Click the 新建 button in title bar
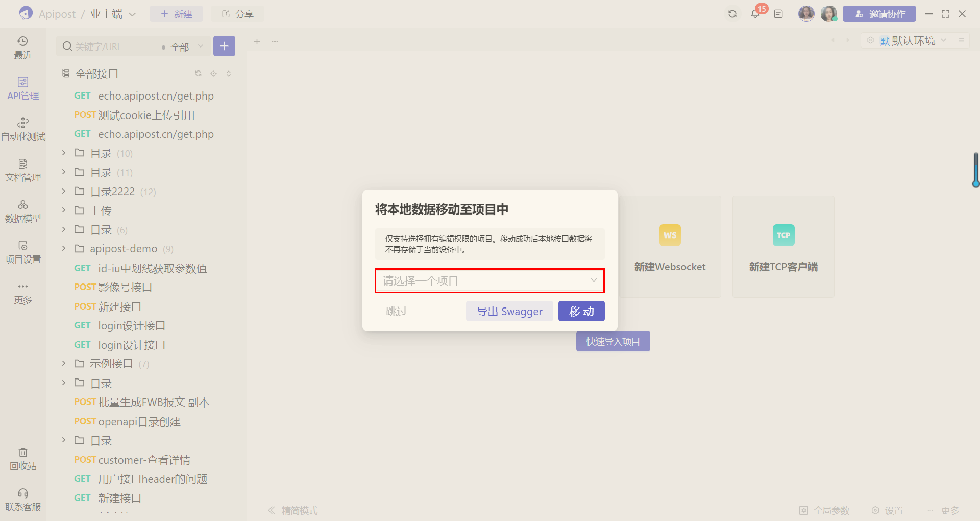 point(177,14)
